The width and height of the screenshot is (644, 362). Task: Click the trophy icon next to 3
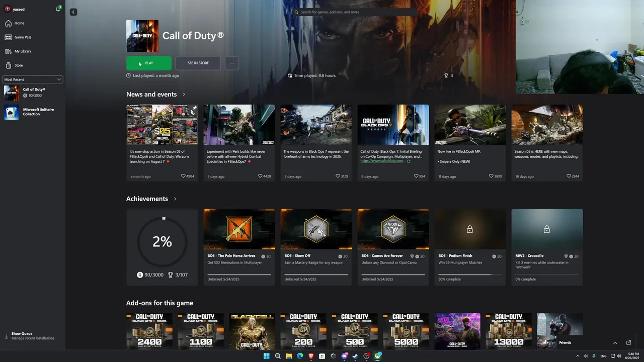[446, 75]
